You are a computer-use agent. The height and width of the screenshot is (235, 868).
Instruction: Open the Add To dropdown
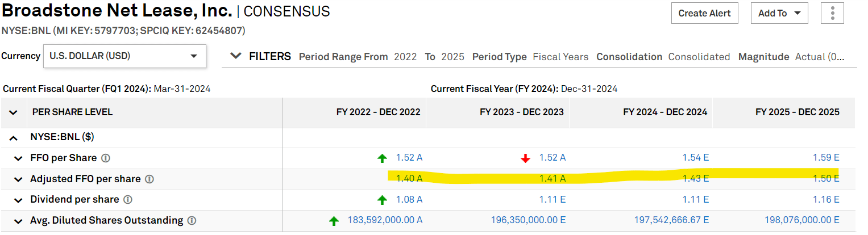point(779,13)
